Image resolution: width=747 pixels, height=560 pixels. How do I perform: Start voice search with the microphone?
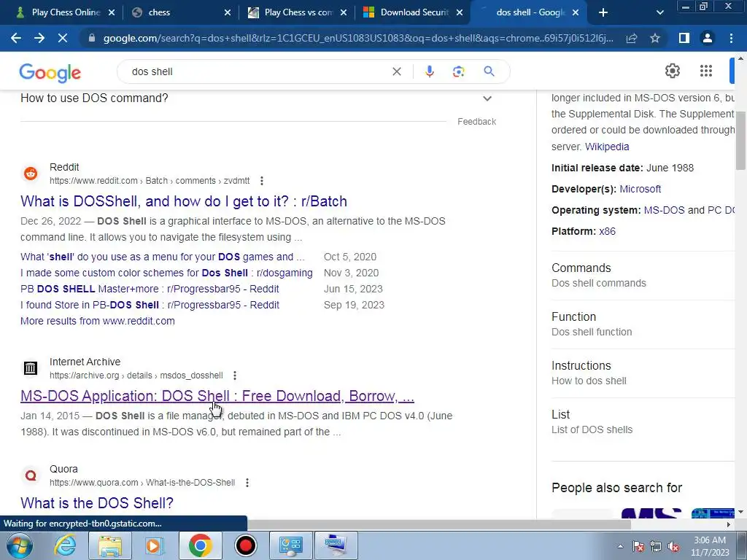[x=429, y=71]
